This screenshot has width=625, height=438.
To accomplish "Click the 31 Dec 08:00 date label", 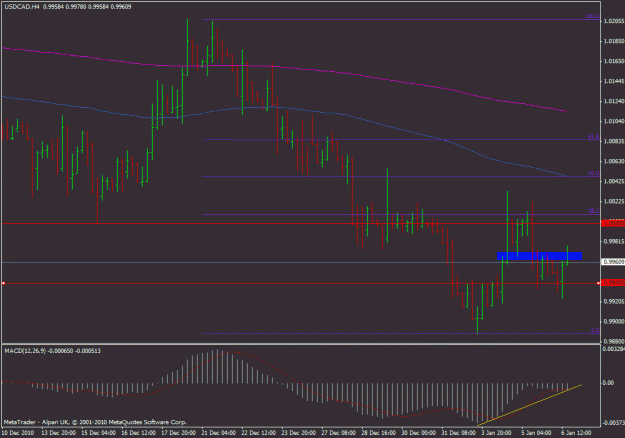I will pos(458,432).
